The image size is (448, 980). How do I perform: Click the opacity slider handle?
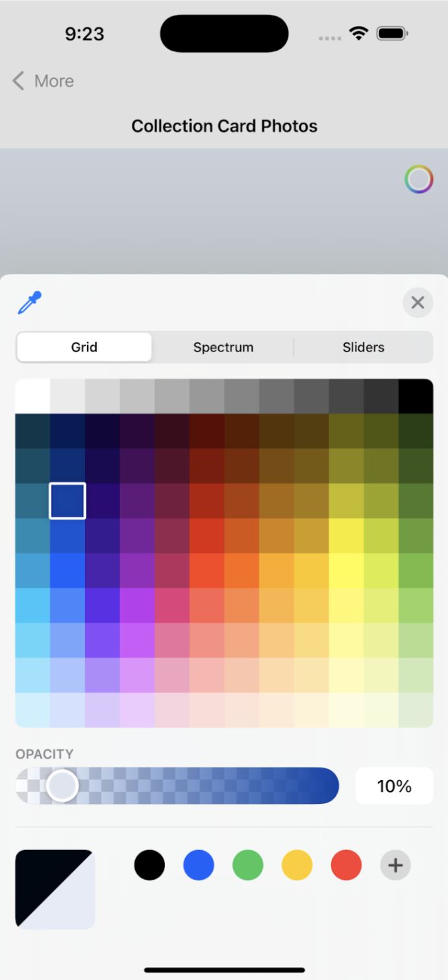[x=62, y=786]
